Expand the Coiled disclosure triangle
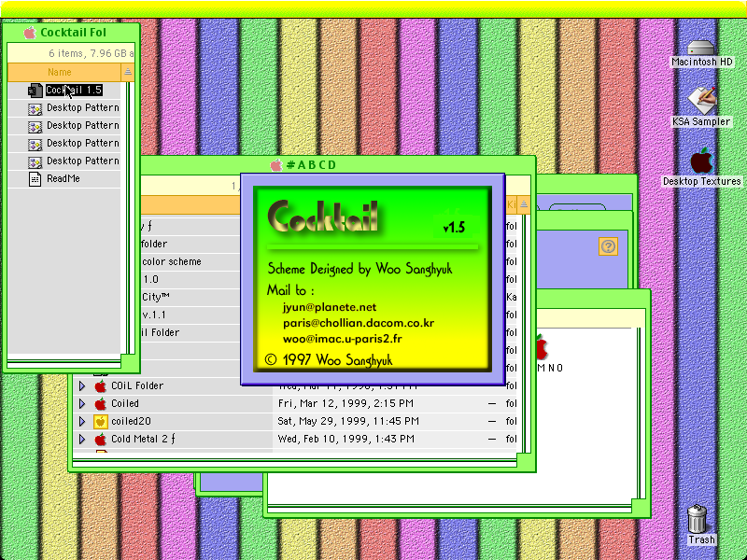This screenshot has height=560, width=747. coord(82,404)
